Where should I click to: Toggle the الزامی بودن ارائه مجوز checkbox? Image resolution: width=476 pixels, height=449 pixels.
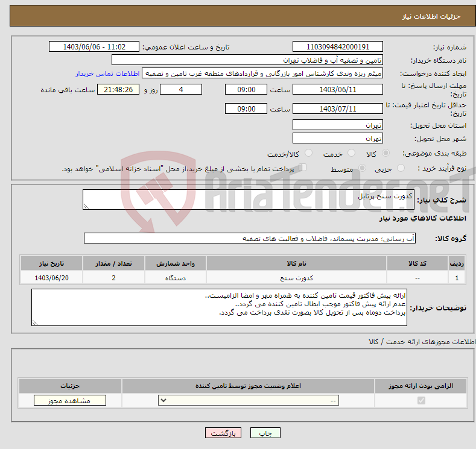click(421, 401)
